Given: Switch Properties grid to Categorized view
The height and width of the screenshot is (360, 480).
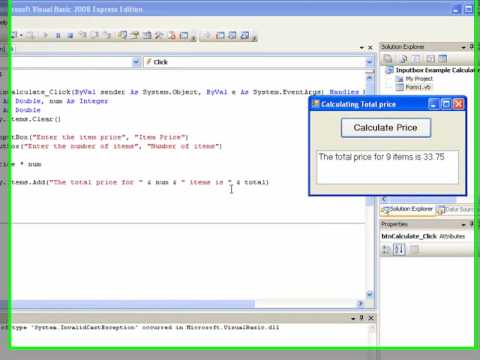Looking at the screenshot, I should point(386,249).
